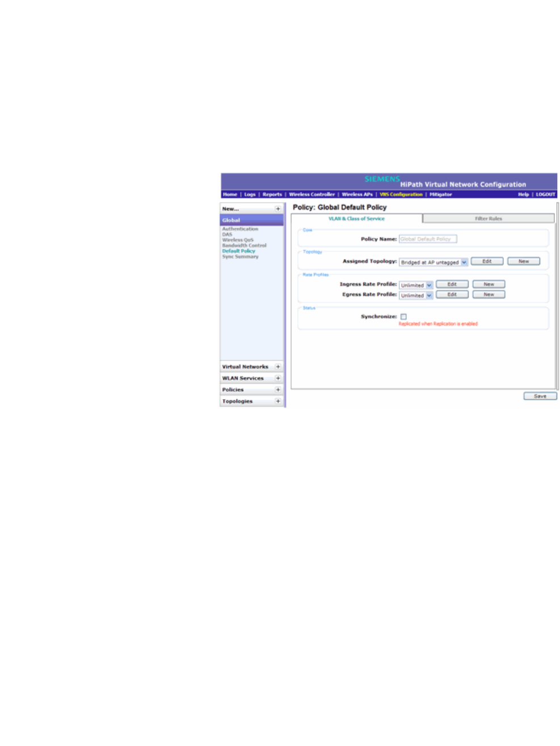Click the Policy Name input field

coord(428,239)
